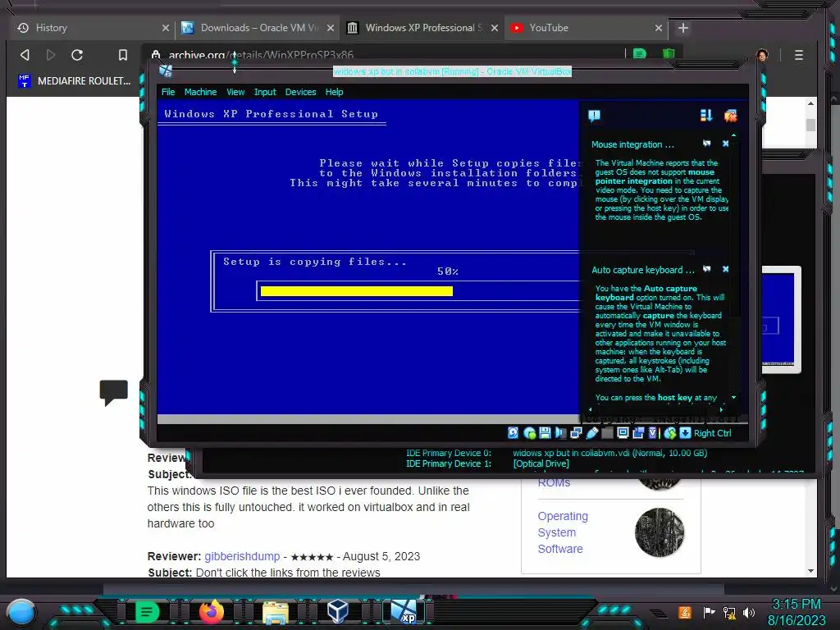Switch to the YouTube browser tab
Screen dimensions: 840x630
tap(586, 28)
